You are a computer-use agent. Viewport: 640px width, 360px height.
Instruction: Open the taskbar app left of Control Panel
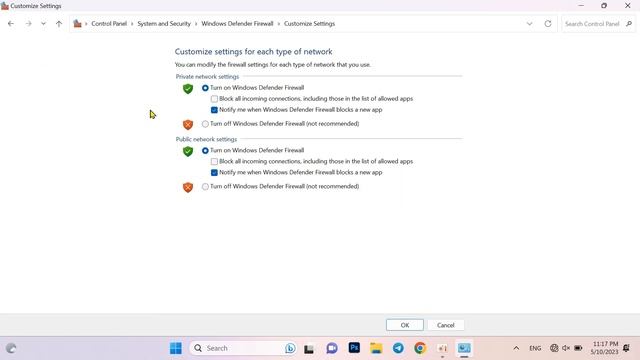tap(442, 348)
